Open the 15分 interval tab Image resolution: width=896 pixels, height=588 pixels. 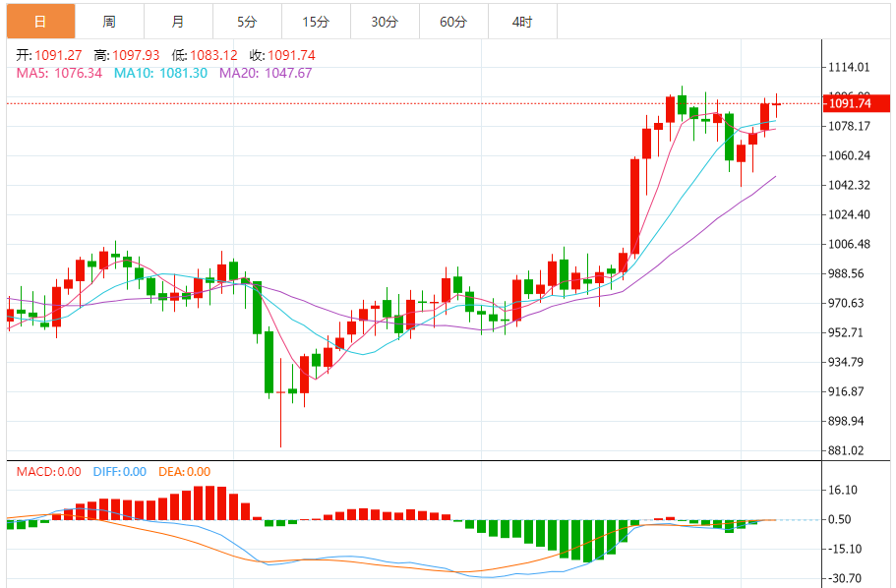pyautogui.click(x=316, y=22)
